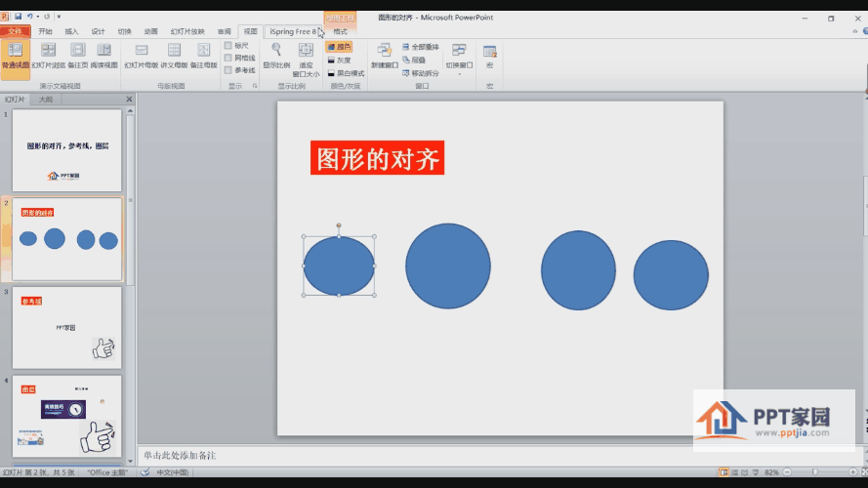Select slide 1 thumbnail
Image resolution: width=868 pixels, height=488 pixels.
coord(67,150)
